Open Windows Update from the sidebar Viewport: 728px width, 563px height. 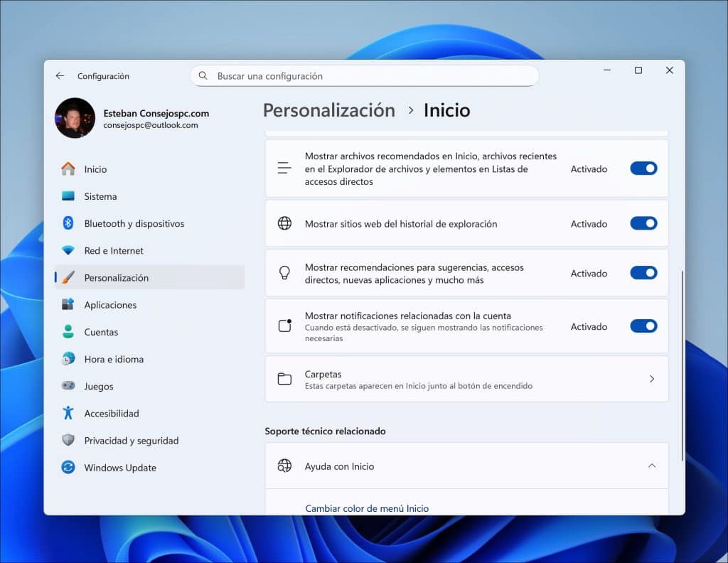(71, 467)
